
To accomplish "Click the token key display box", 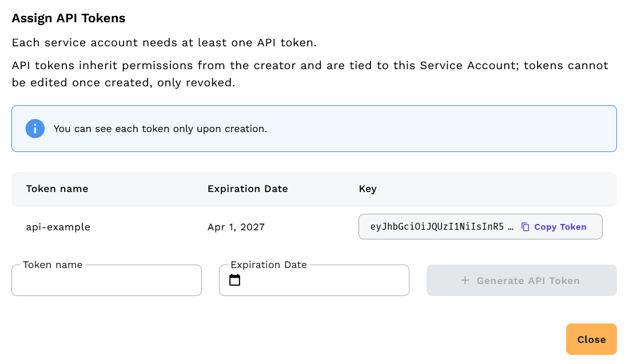I will click(x=480, y=226).
